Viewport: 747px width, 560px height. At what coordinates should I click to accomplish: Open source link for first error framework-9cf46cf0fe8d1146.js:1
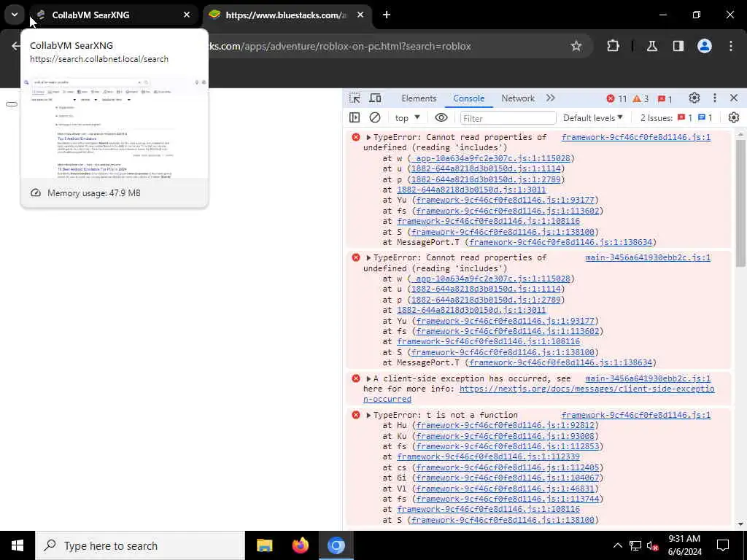tap(636, 137)
